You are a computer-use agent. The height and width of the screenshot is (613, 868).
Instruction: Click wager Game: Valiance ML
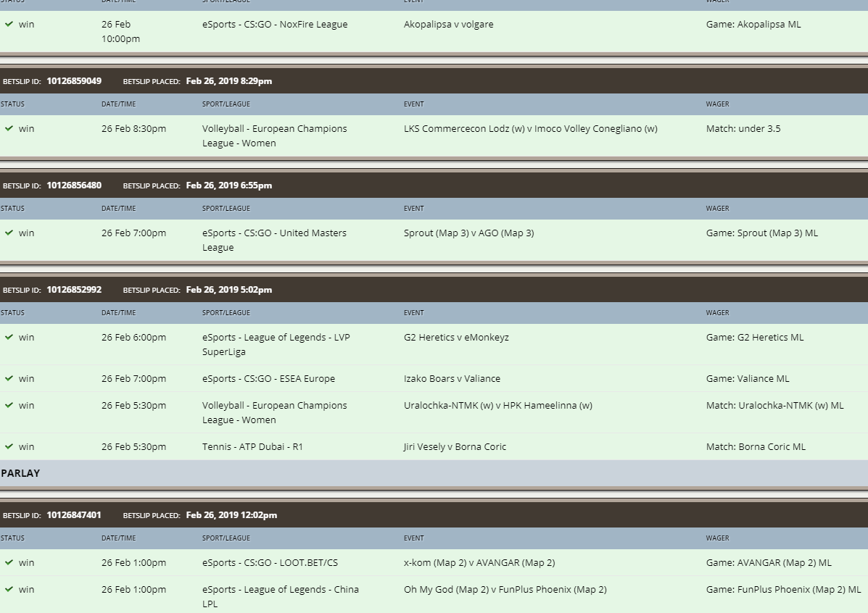[748, 378]
